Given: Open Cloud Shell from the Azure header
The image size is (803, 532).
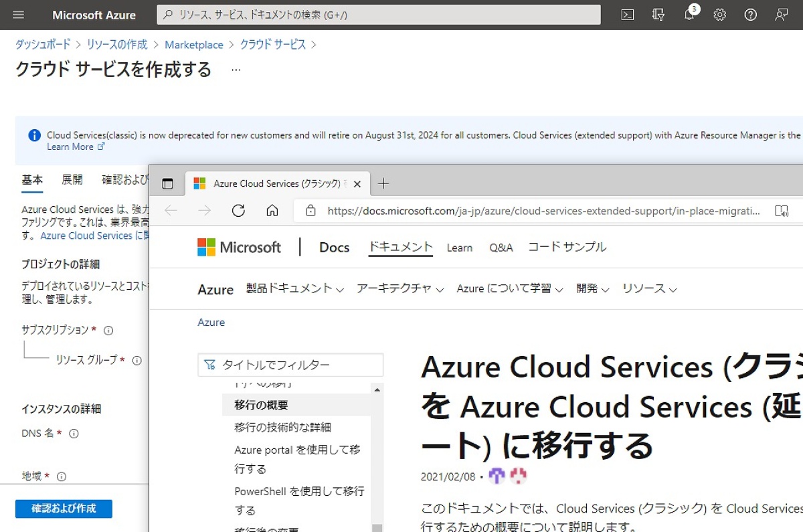Looking at the screenshot, I should tap(627, 15).
